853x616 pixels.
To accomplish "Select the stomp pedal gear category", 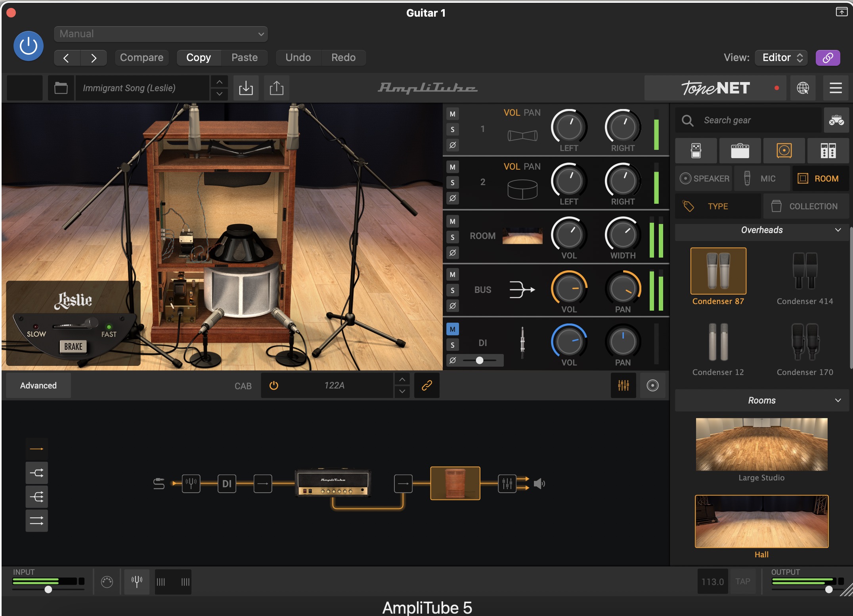I will 696,151.
